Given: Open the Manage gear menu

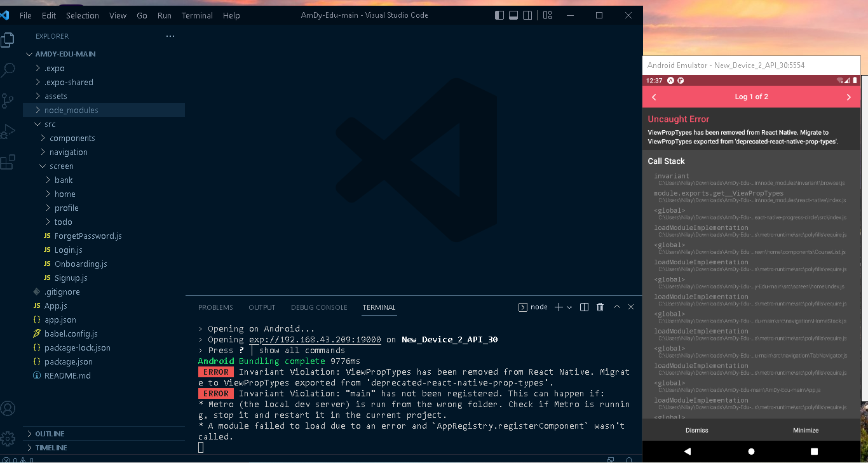Looking at the screenshot, I should [x=8, y=438].
